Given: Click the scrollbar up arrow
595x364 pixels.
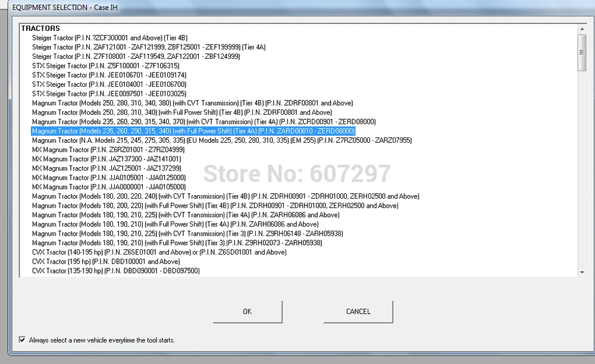Looking at the screenshot, I should pos(582,29).
